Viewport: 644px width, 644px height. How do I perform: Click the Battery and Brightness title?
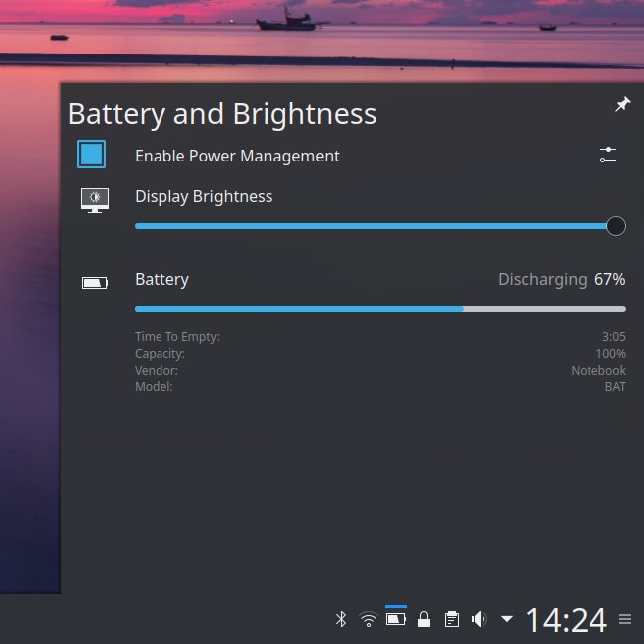coord(222,114)
